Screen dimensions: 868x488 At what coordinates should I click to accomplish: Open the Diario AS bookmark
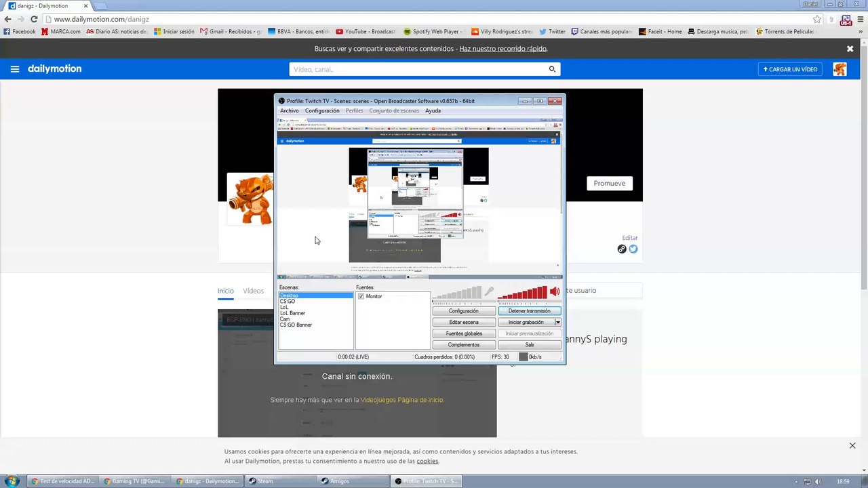117,31
